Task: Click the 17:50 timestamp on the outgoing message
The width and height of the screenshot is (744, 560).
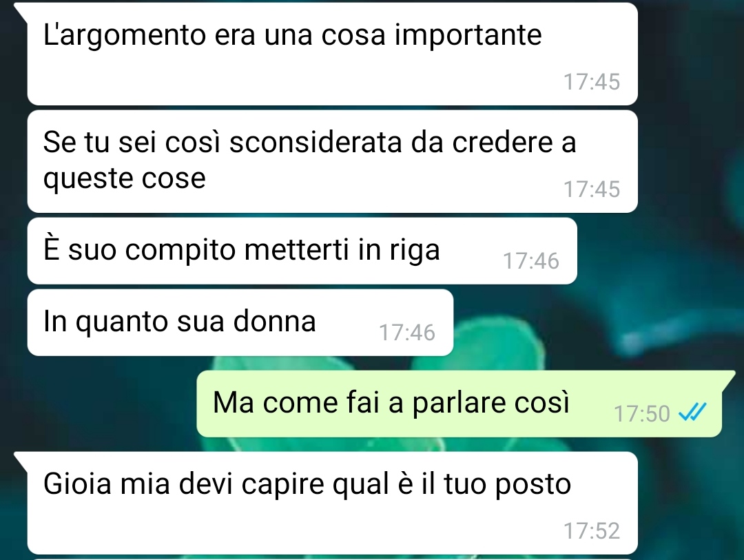Action: click(641, 414)
